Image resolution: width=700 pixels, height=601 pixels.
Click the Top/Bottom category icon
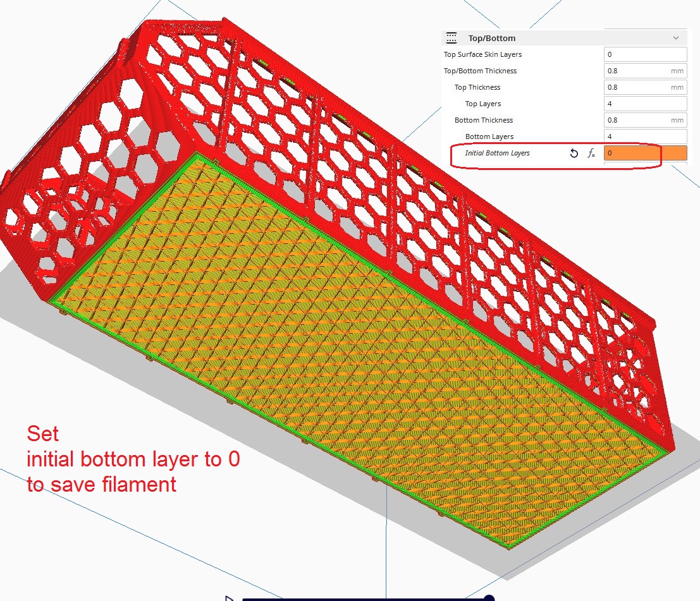[x=451, y=38]
